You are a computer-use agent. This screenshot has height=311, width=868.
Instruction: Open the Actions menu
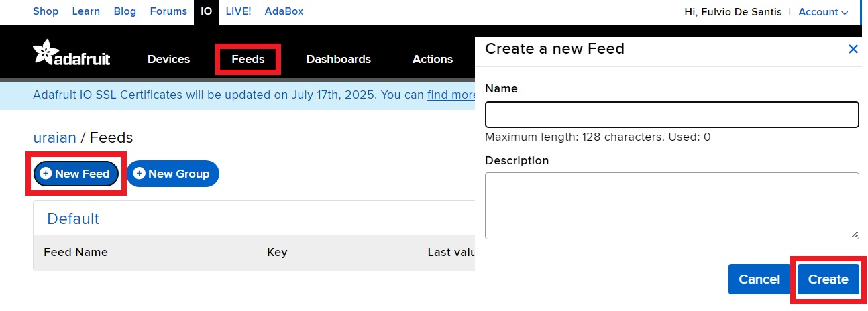pos(432,59)
